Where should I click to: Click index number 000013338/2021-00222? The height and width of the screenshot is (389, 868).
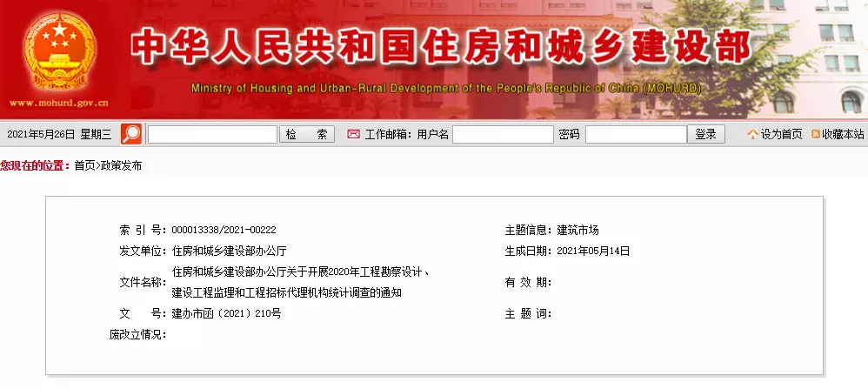pyautogui.click(x=224, y=230)
